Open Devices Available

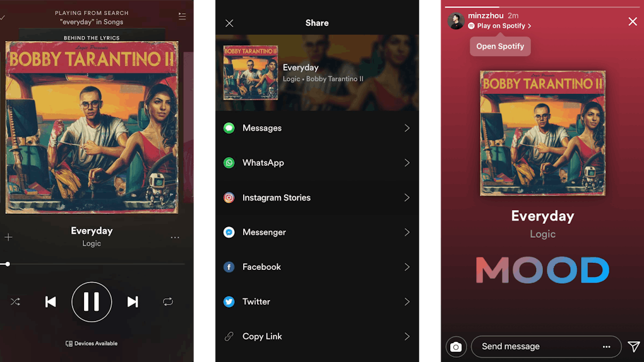[x=92, y=344]
